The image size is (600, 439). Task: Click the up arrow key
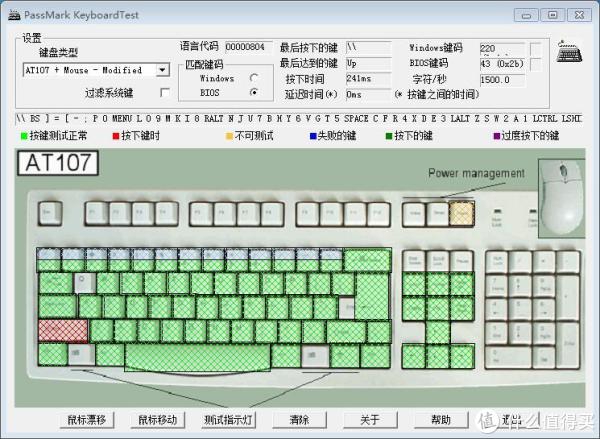pyautogui.click(x=438, y=332)
